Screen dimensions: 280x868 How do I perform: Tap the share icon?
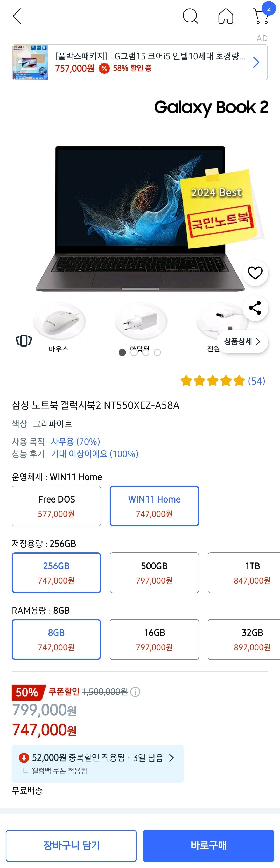(255, 308)
